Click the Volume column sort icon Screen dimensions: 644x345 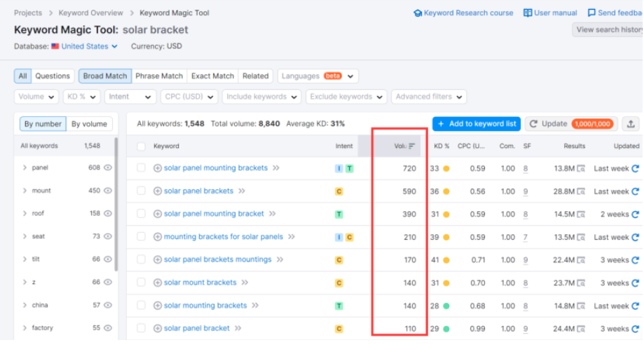(x=412, y=147)
